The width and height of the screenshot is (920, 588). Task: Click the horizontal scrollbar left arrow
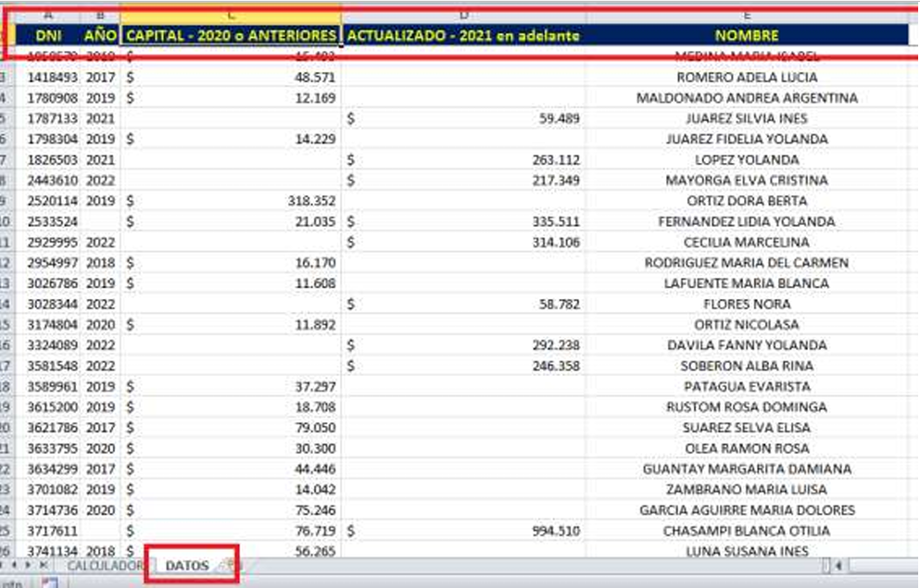(x=838, y=565)
